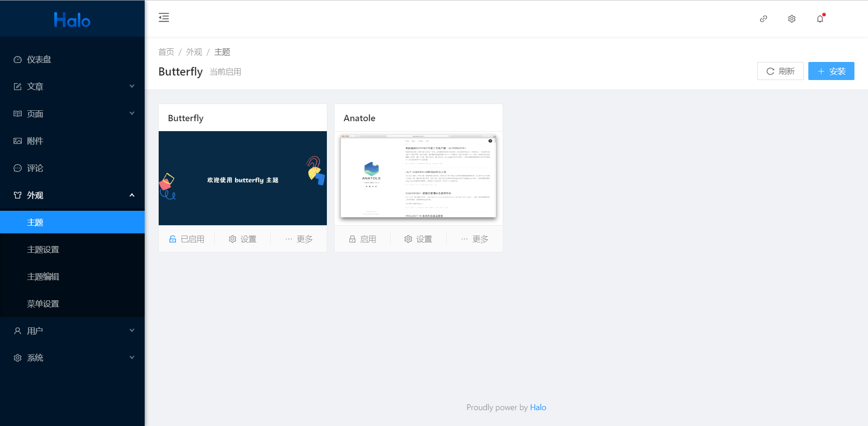Click the dashboard gauge icon beside 仪表盘
This screenshot has height=426, width=868.
[x=18, y=60]
